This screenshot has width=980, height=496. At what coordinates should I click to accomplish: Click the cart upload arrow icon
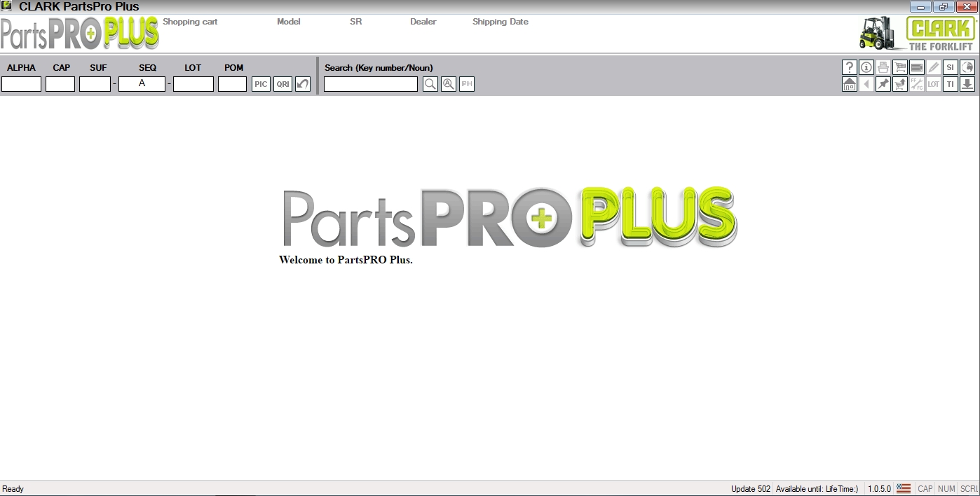[900, 84]
